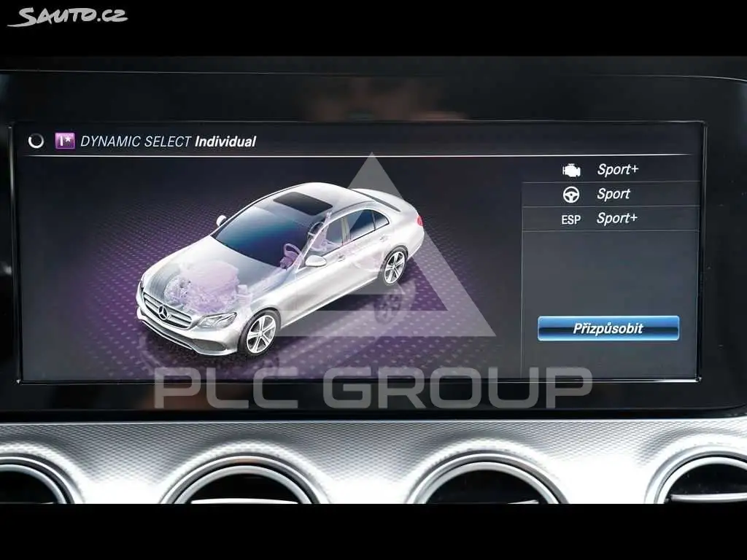The width and height of the screenshot is (747, 560).
Task: Select the engine icon in drive settings
Action: (x=571, y=170)
